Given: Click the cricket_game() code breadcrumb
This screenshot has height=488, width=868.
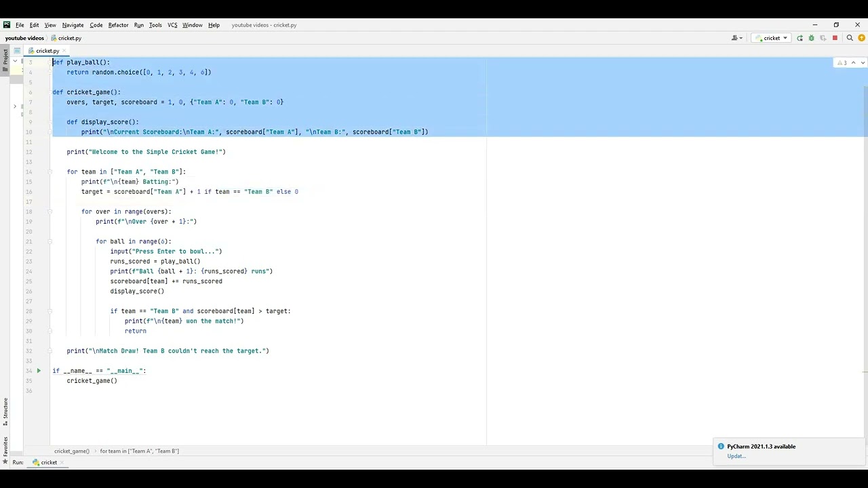Looking at the screenshot, I should (x=72, y=451).
